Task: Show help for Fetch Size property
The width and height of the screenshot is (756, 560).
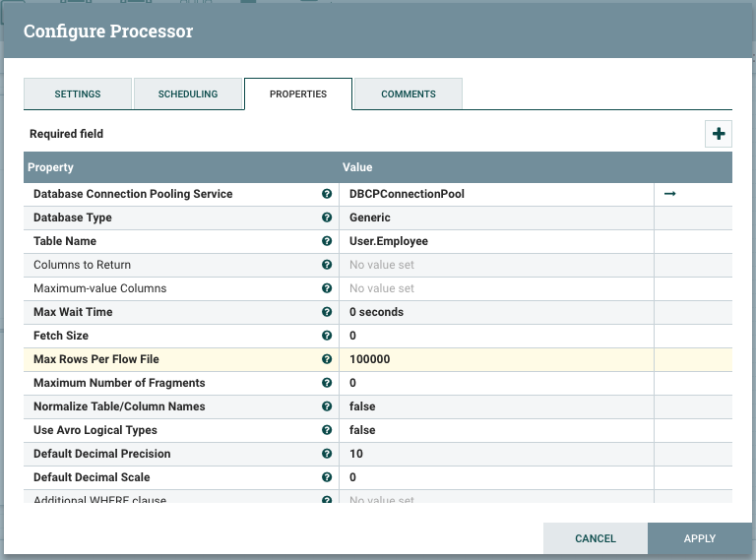Action: point(327,336)
